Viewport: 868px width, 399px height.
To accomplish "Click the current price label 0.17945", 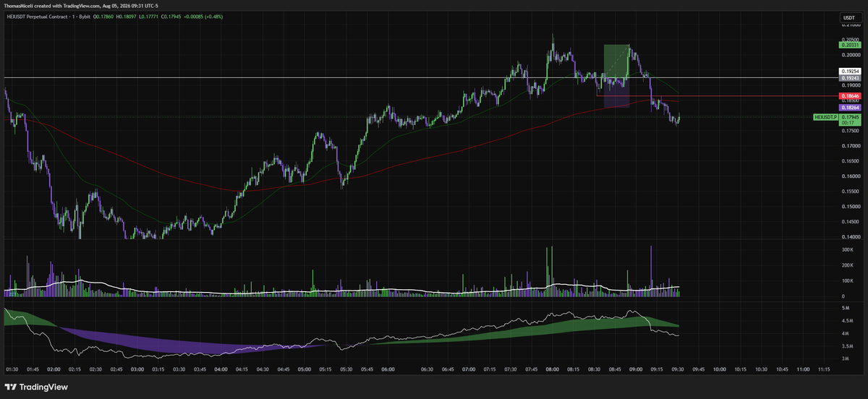I will [850, 116].
